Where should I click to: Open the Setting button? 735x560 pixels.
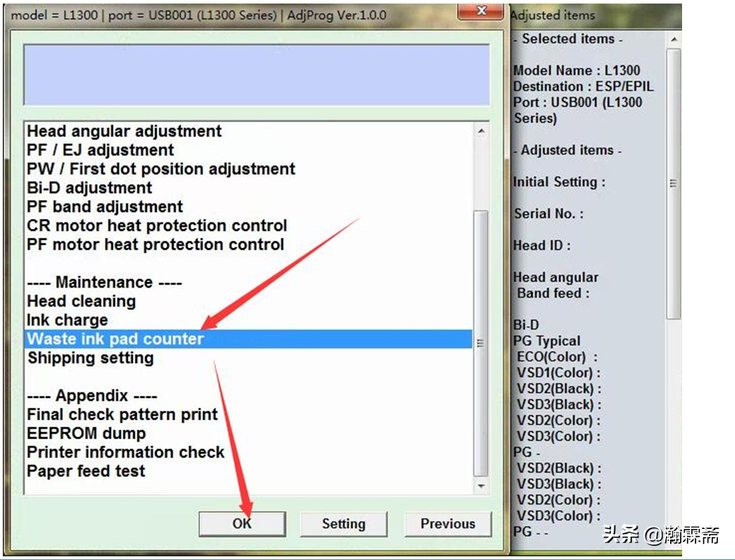pos(344,523)
